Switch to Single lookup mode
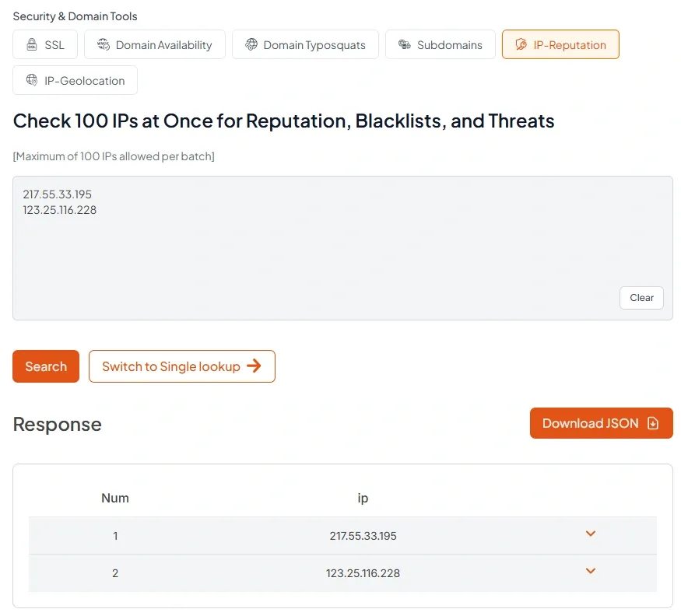Image resolution: width=681 pixels, height=616 pixels. tap(181, 366)
